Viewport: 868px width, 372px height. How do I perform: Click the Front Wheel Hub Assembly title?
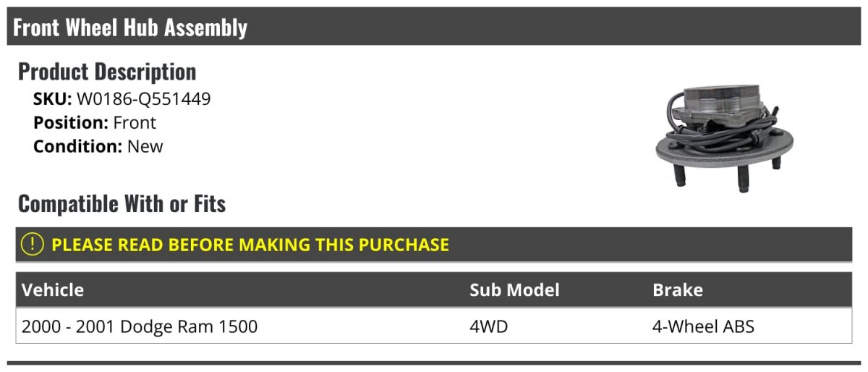tap(130, 28)
